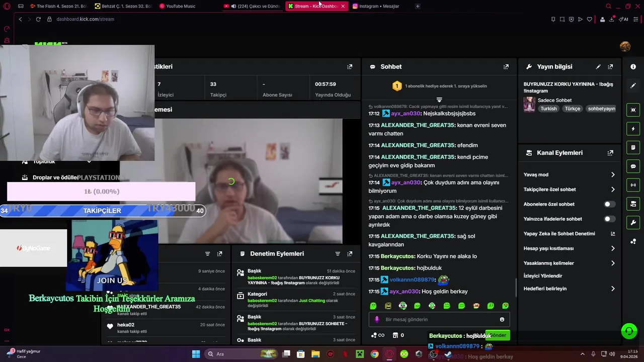The width and height of the screenshot is (644, 362).
Task: Switch to Çakıcı ve Dünda YouTube tab
Action: click(x=253, y=6)
